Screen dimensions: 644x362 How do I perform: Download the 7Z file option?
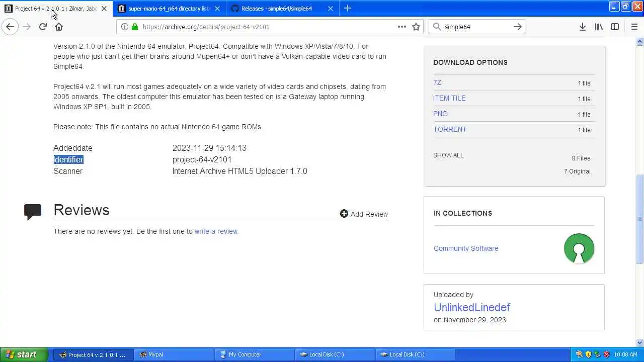(437, 82)
